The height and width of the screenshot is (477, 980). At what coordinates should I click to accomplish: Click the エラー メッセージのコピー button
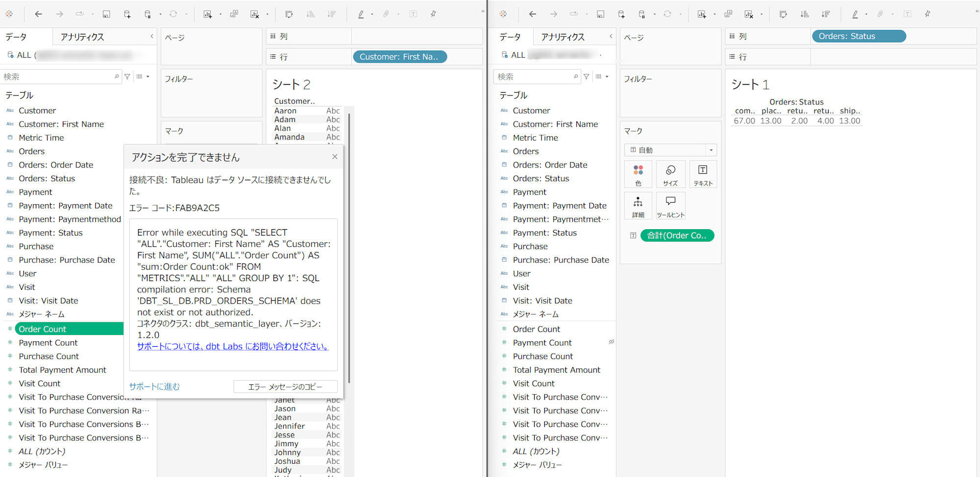(x=285, y=387)
